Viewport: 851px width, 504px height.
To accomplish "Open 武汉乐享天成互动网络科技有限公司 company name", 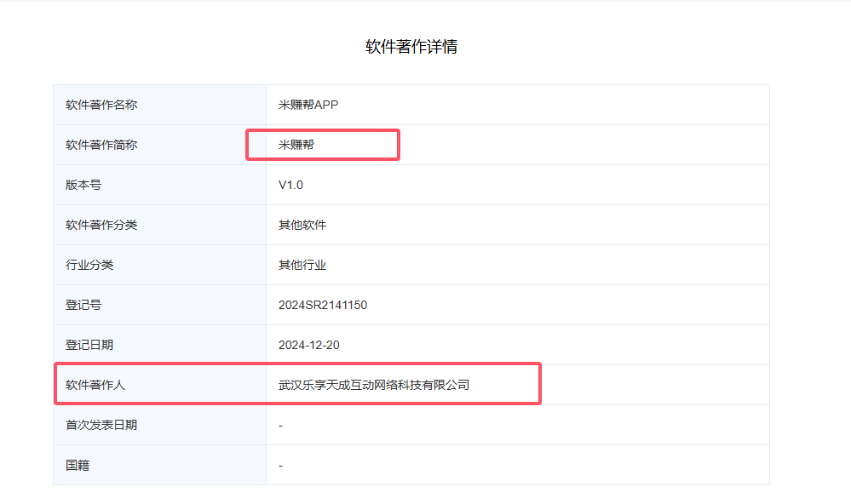I will coord(374,385).
